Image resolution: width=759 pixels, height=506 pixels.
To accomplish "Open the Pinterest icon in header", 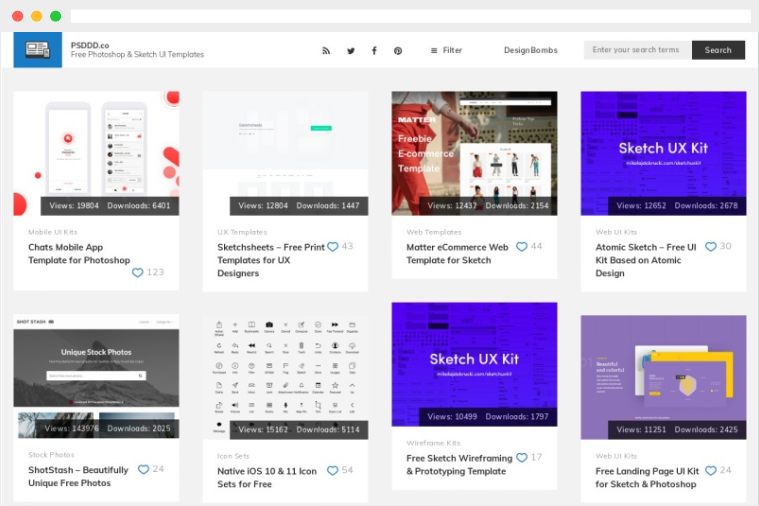I will point(398,50).
